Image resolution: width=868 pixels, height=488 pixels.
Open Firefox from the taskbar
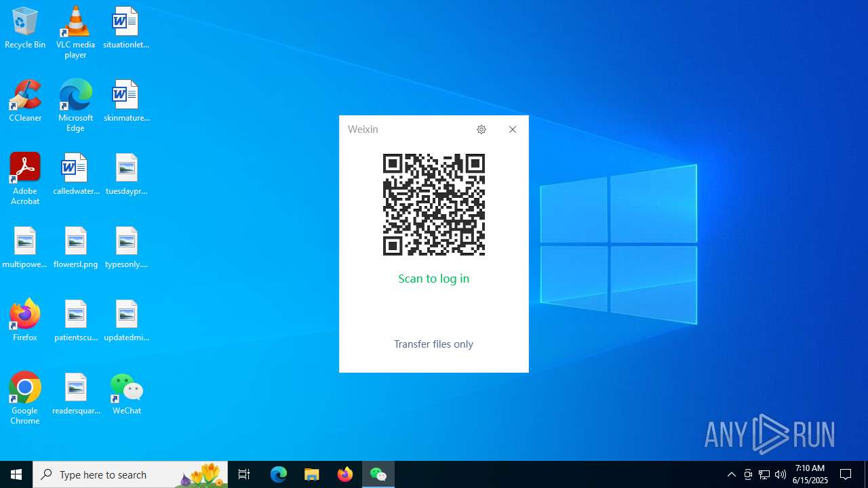point(345,474)
